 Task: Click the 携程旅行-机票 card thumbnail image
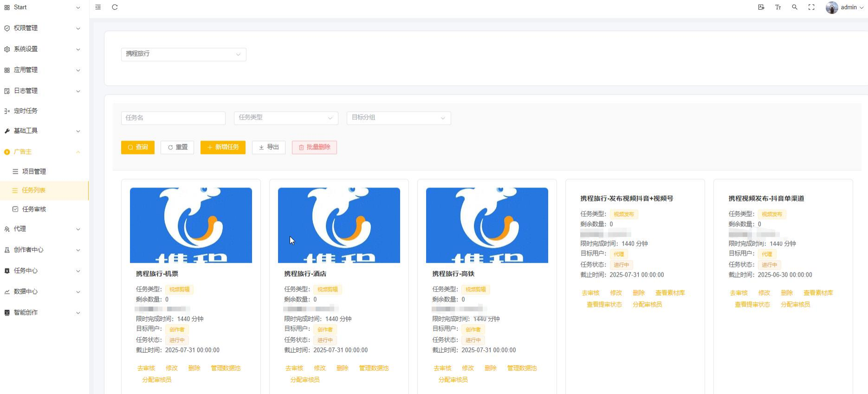tap(191, 225)
